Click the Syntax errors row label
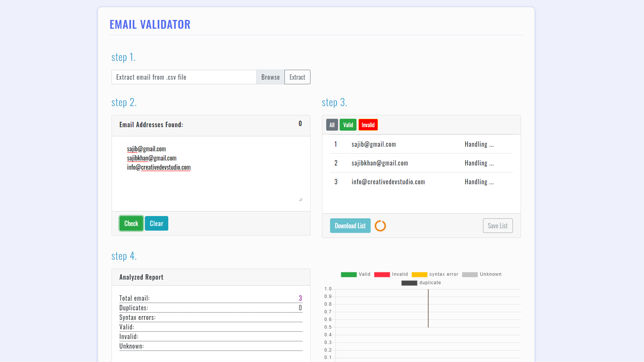Image resolution: width=644 pixels, height=362 pixels. (137, 317)
